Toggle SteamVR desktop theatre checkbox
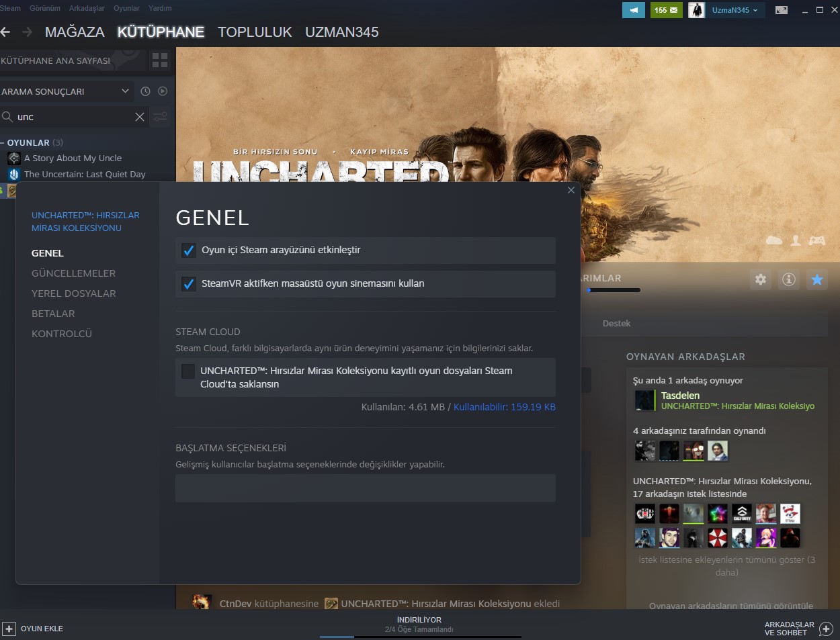Image resolution: width=840 pixels, height=640 pixels. pos(189,284)
